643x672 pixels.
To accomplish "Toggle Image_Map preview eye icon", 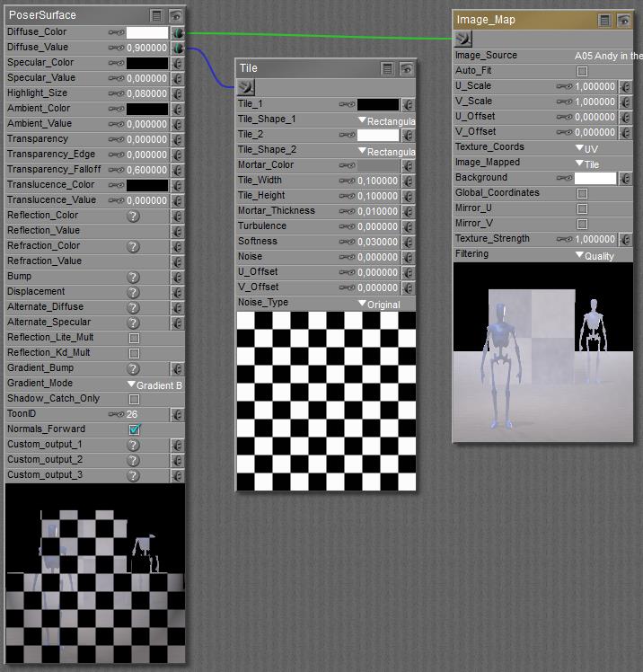I will pyautogui.click(x=624, y=20).
